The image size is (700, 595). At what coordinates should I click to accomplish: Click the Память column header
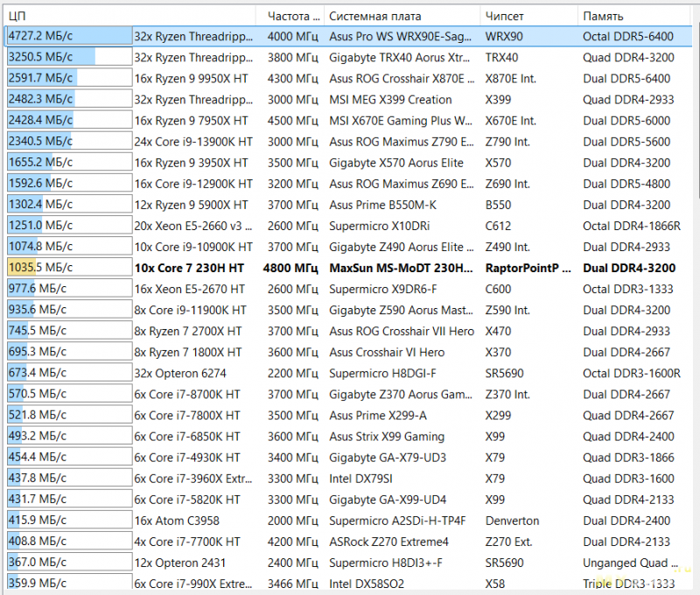(635, 16)
